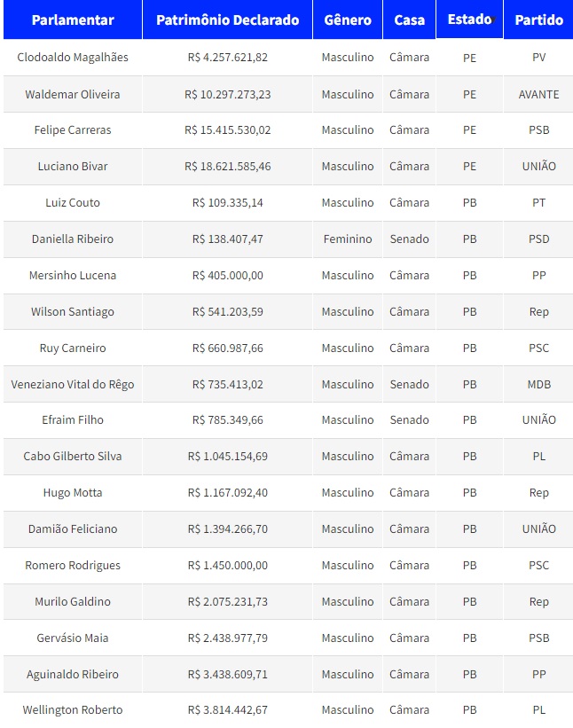Click Waldemar Oliveira in the table
The image size is (573, 728).
(x=73, y=94)
